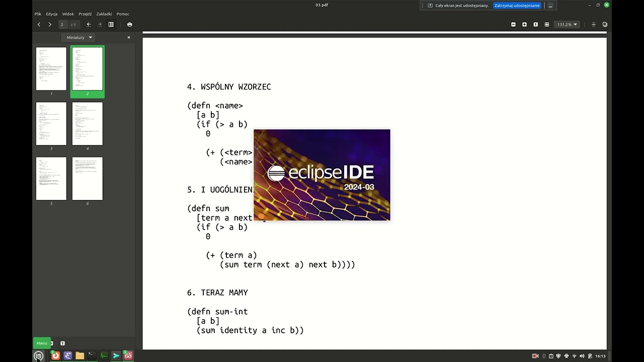Click the history back arrow icon
Screen dimensions: 644x362
[x=89, y=24]
